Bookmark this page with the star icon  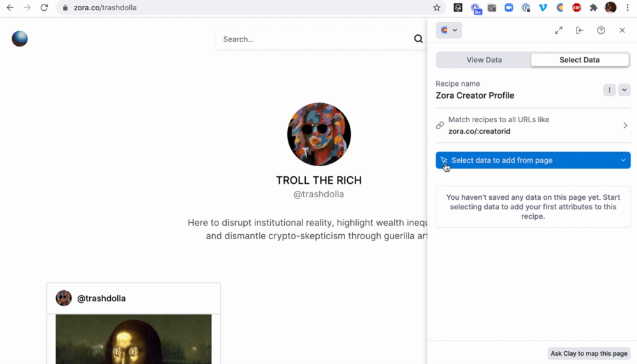[x=437, y=8]
